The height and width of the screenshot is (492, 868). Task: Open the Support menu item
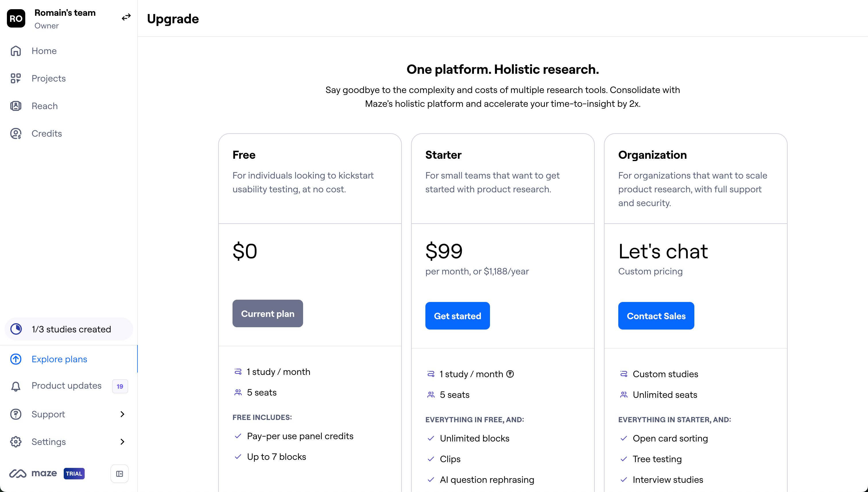pyautogui.click(x=69, y=414)
